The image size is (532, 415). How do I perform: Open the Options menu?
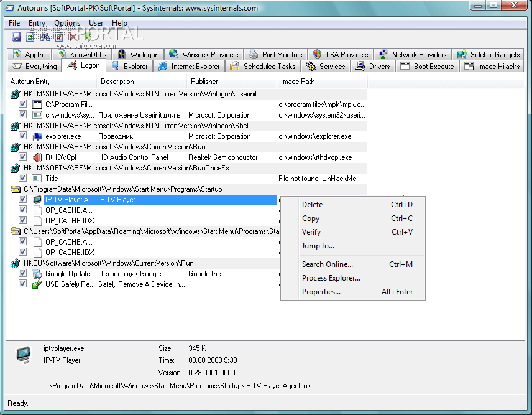[67, 23]
